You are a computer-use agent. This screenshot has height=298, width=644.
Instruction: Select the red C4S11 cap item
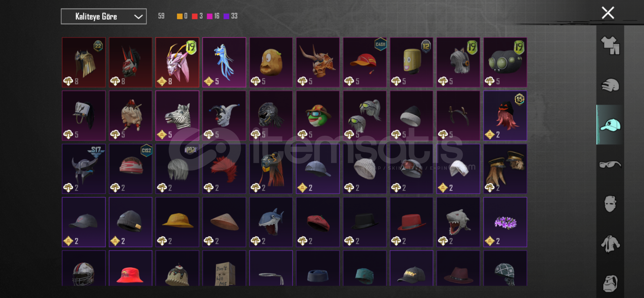[365, 62]
